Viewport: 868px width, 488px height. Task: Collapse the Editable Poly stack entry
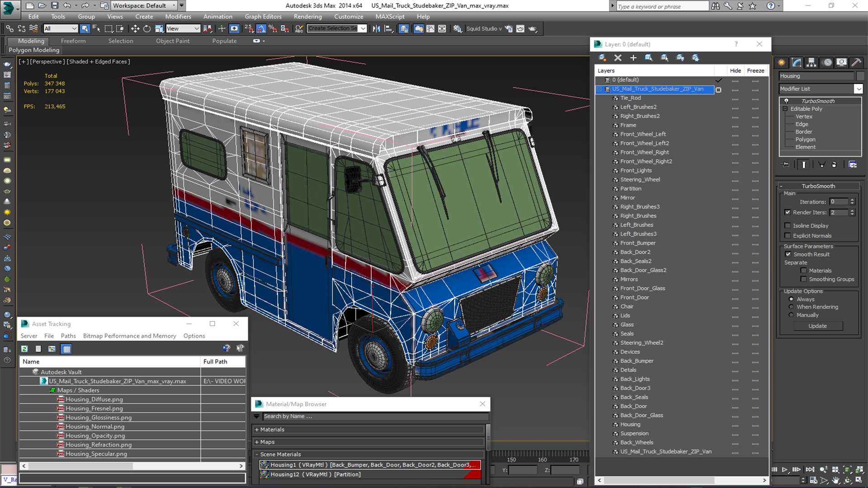click(x=785, y=109)
